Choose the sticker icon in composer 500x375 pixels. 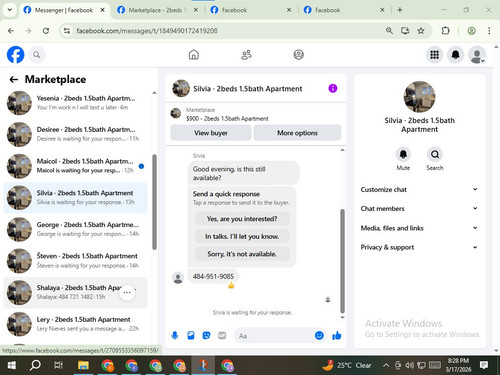[x=206, y=335]
